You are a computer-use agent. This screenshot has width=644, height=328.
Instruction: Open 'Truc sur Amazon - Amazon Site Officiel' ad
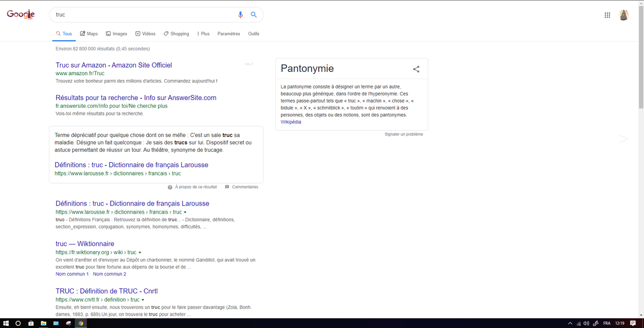tap(114, 65)
